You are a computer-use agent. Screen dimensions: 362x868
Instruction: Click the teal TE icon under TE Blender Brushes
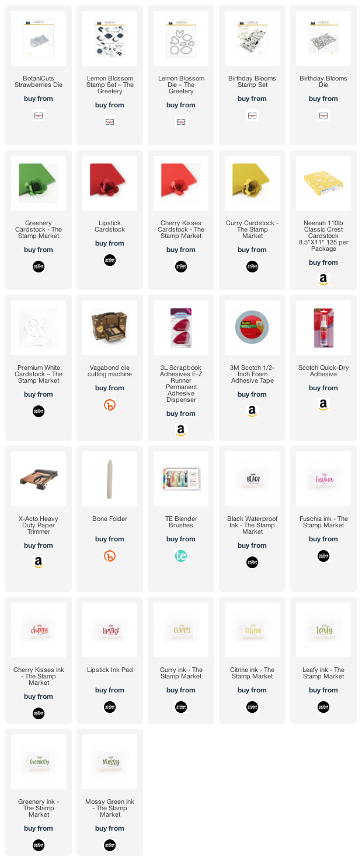pyautogui.click(x=181, y=556)
